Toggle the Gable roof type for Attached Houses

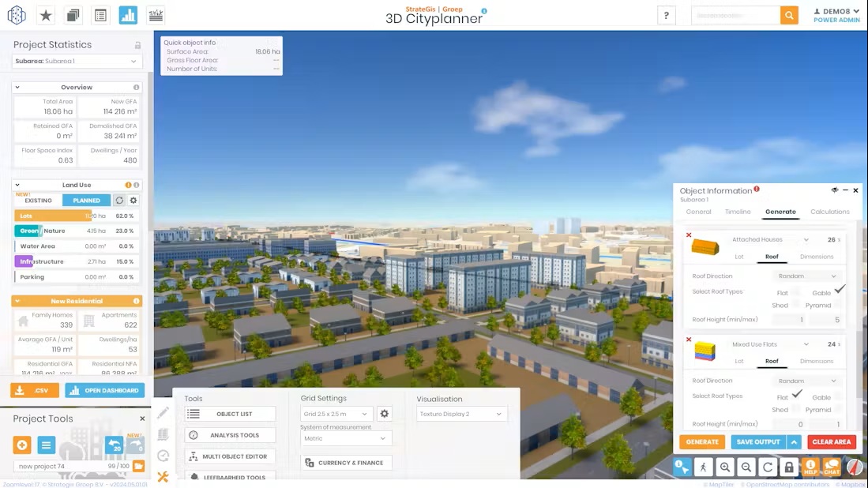point(839,291)
